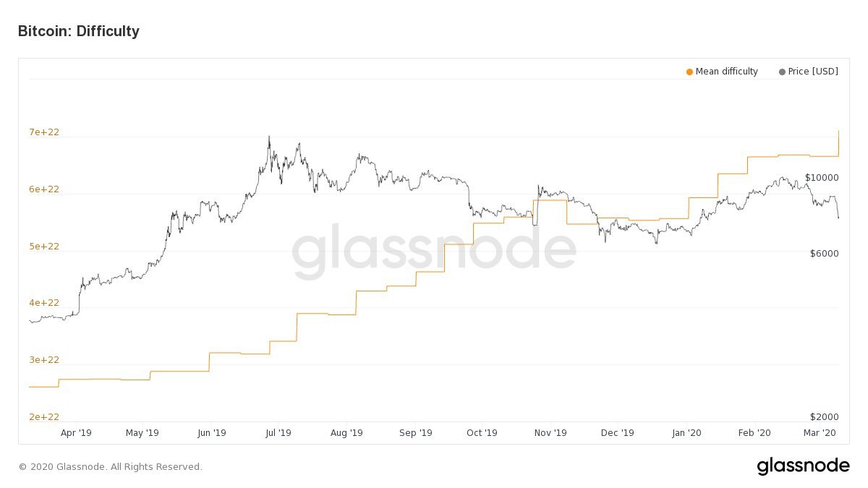868x488 pixels.
Task: Select the Jan '20 timeline label
Action: click(x=686, y=433)
